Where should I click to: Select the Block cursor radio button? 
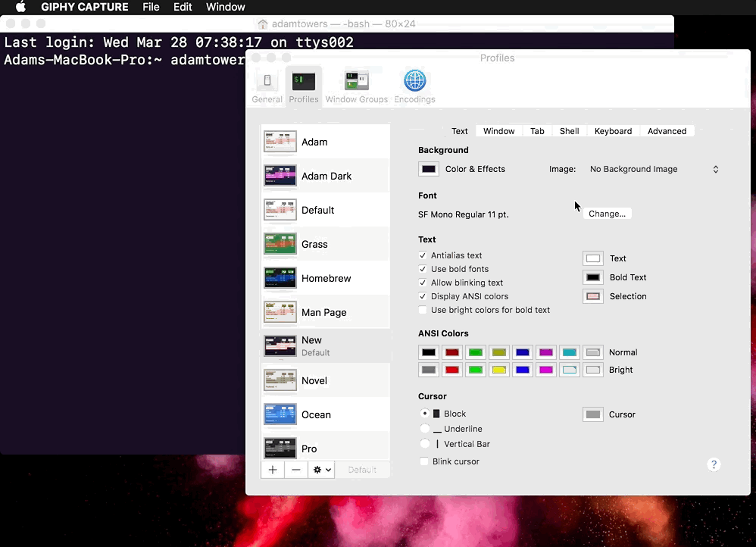tap(425, 414)
